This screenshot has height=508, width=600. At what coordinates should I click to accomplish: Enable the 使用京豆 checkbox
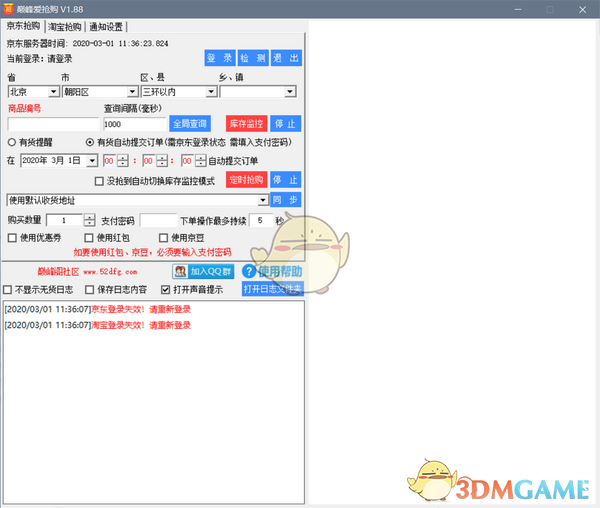coord(163,238)
